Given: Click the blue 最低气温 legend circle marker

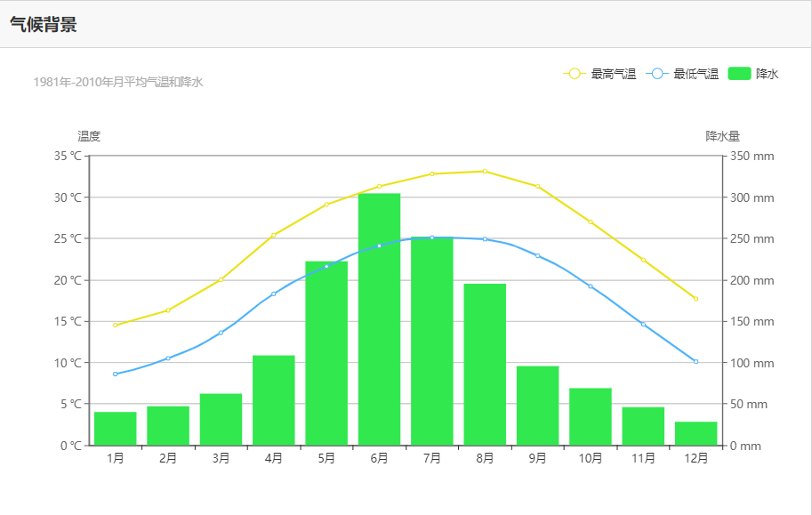Looking at the screenshot, I should coord(657,74).
